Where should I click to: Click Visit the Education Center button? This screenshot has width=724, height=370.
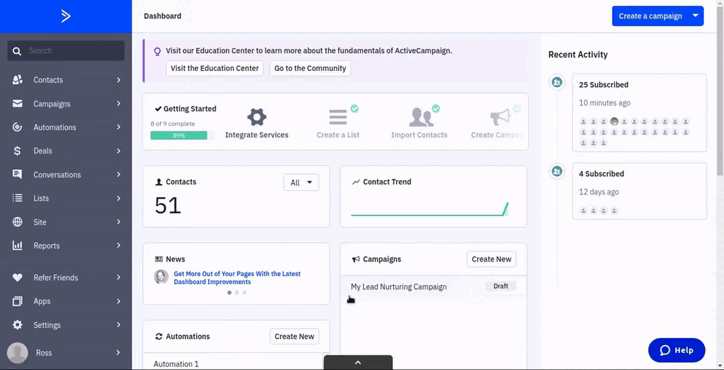tap(215, 68)
